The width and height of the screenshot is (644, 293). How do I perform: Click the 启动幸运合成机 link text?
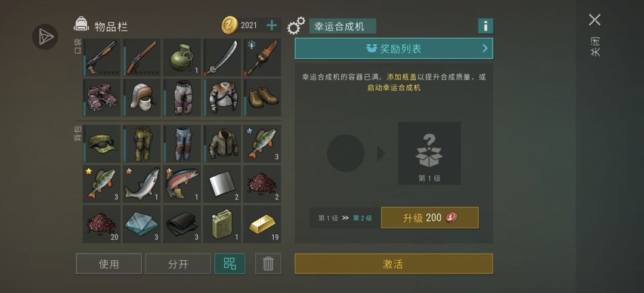tap(394, 88)
